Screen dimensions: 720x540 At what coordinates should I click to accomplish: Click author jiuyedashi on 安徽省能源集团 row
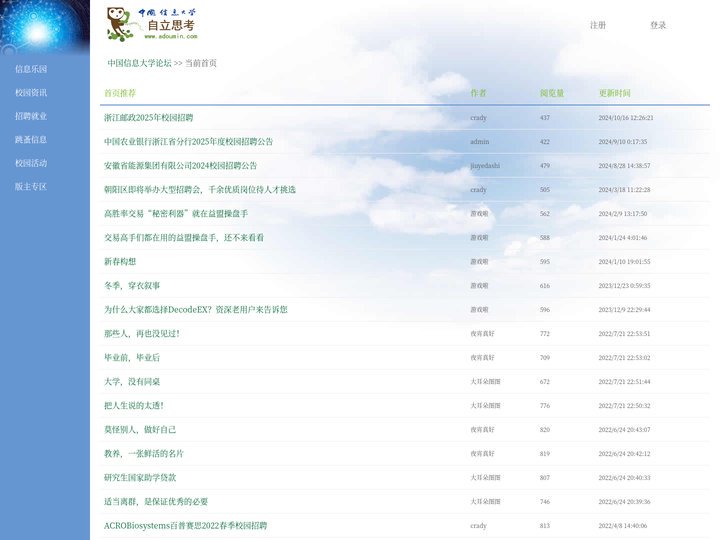tap(485, 165)
